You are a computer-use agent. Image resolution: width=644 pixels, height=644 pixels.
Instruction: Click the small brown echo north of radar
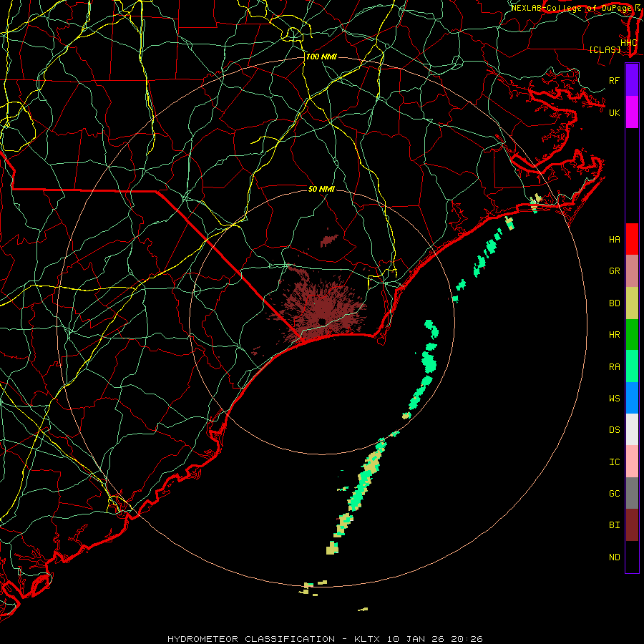pyautogui.click(x=329, y=240)
